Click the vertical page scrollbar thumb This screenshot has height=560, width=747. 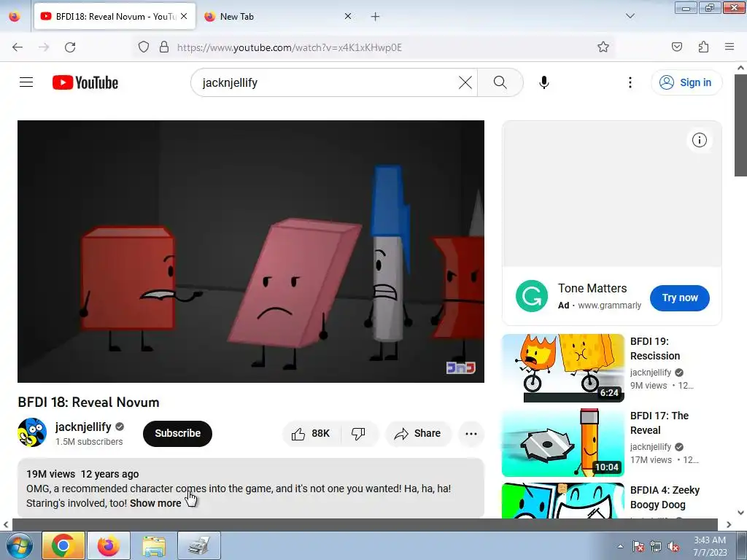pyautogui.click(x=740, y=125)
